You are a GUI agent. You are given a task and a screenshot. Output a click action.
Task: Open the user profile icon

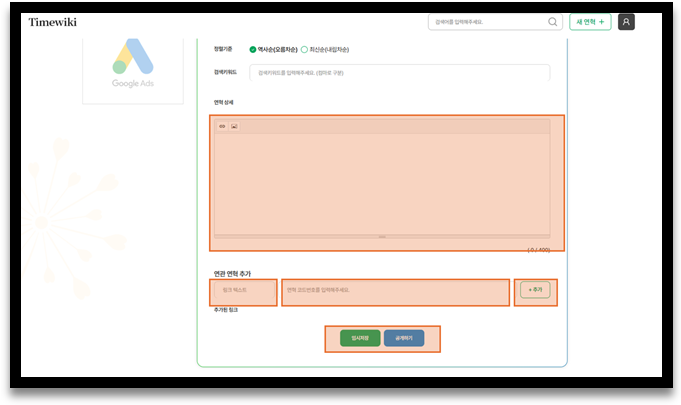coord(626,22)
